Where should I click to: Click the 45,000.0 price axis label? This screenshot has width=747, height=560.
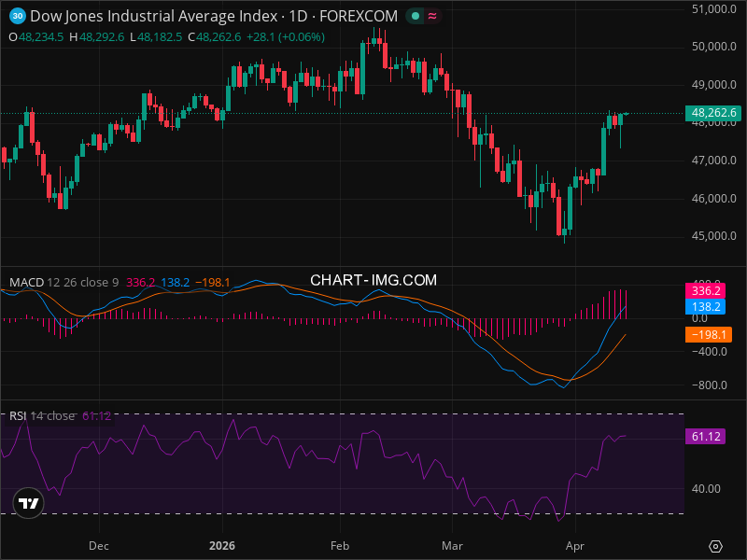(713, 236)
